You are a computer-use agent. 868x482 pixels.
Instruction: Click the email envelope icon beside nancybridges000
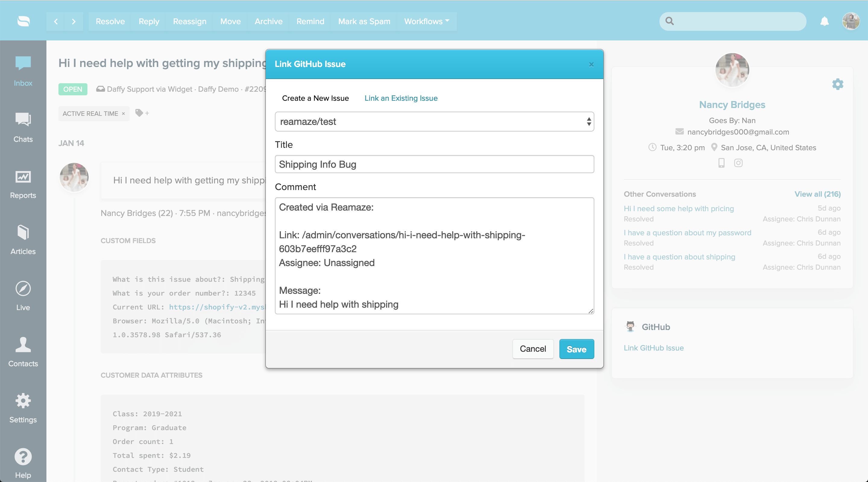(679, 132)
